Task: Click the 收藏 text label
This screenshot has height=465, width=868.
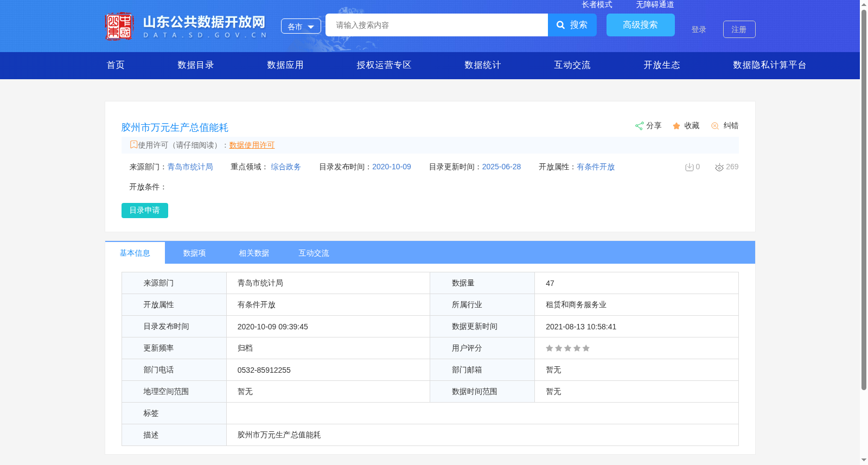Action: tap(692, 125)
